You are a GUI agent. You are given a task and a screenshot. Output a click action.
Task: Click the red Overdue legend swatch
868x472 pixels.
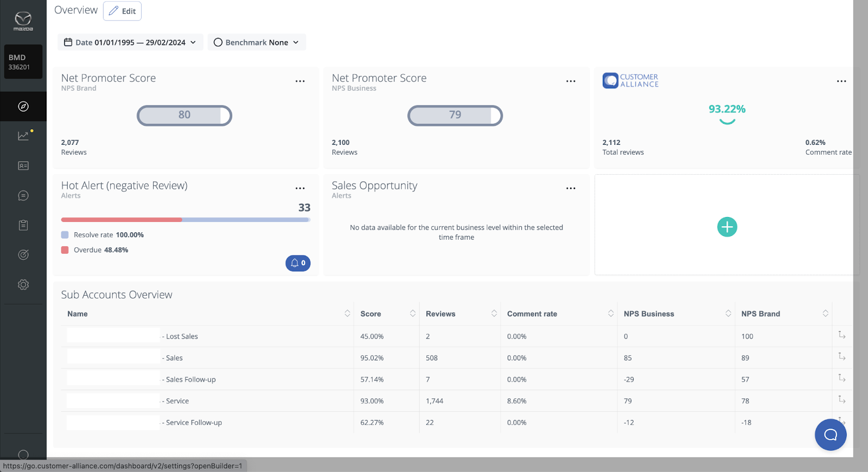point(65,250)
